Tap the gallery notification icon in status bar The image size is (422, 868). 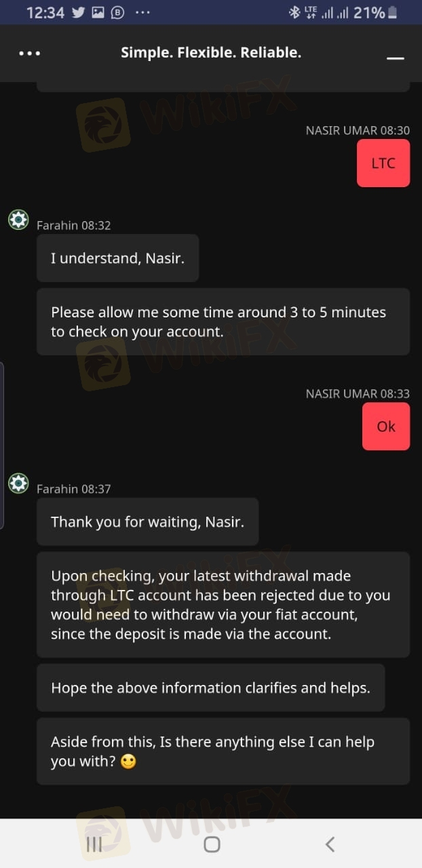(x=98, y=12)
